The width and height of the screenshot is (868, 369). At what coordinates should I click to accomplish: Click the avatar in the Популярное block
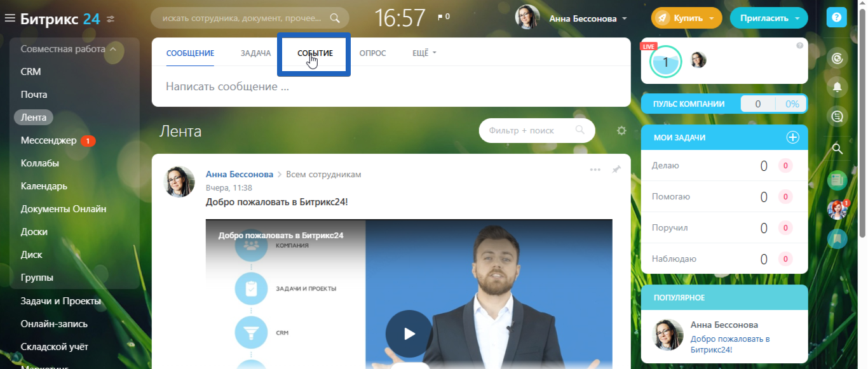(x=668, y=335)
